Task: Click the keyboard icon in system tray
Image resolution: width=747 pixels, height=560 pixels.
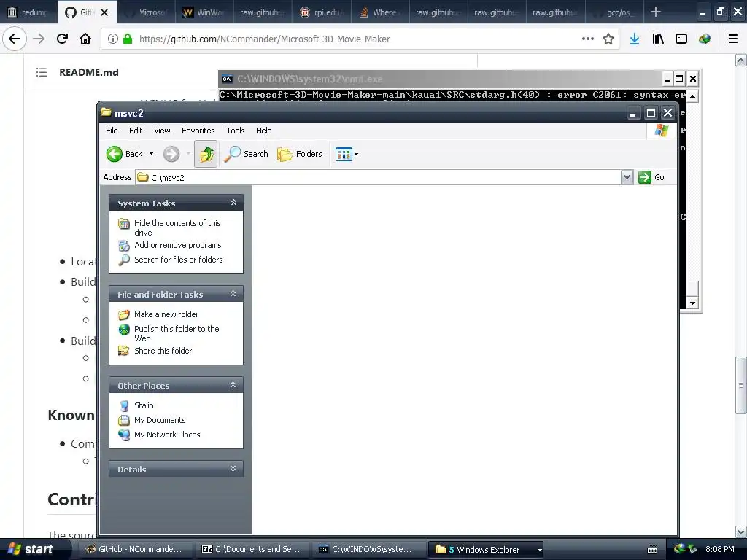Action: coord(652,550)
